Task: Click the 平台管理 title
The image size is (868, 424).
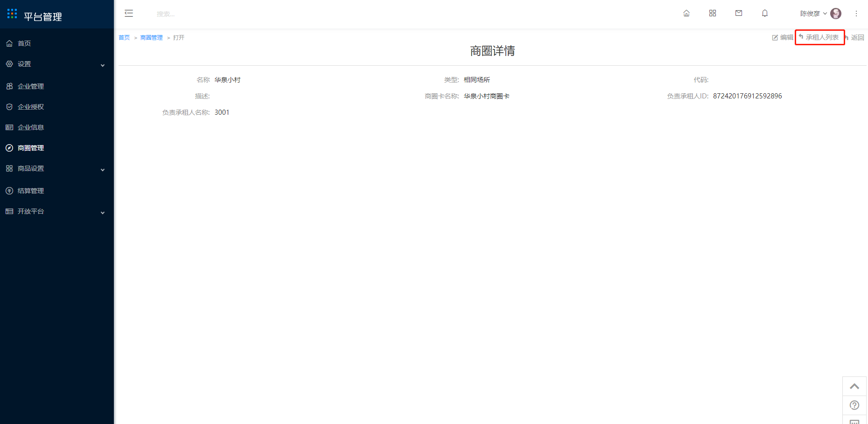Action: click(x=43, y=17)
